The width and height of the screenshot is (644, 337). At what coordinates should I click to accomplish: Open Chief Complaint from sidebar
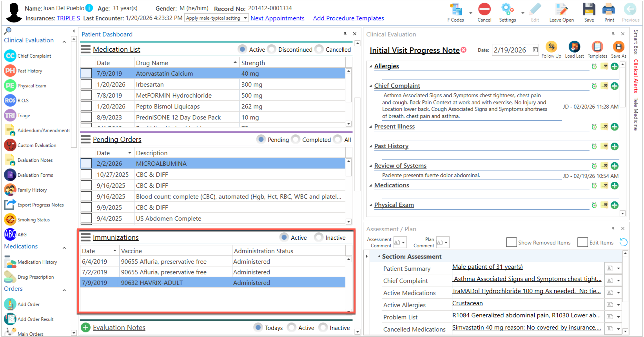point(34,56)
